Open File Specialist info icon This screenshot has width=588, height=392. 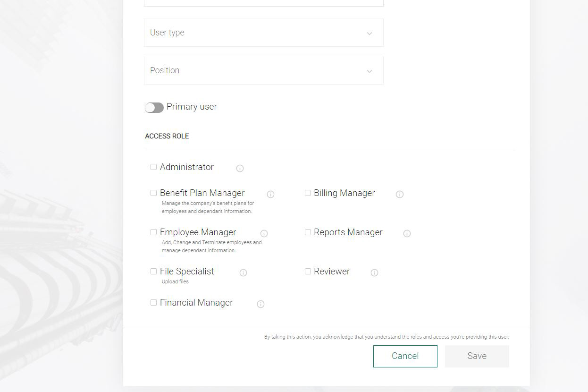coord(243,273)
